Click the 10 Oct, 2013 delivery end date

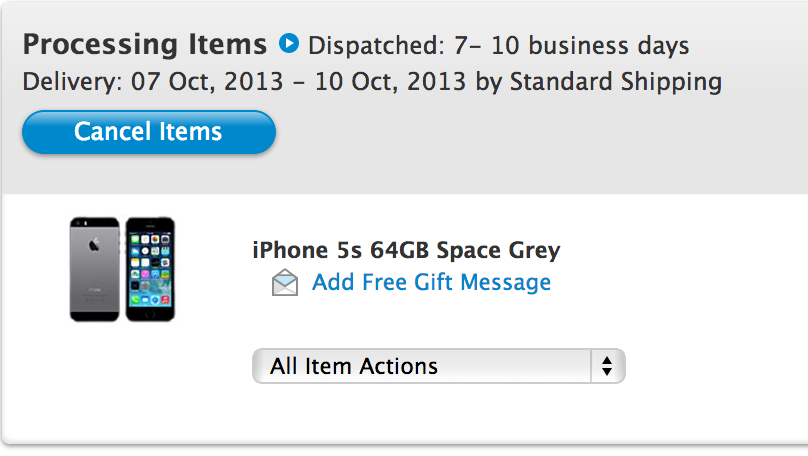pyautogui.click(x=390, y=82)
